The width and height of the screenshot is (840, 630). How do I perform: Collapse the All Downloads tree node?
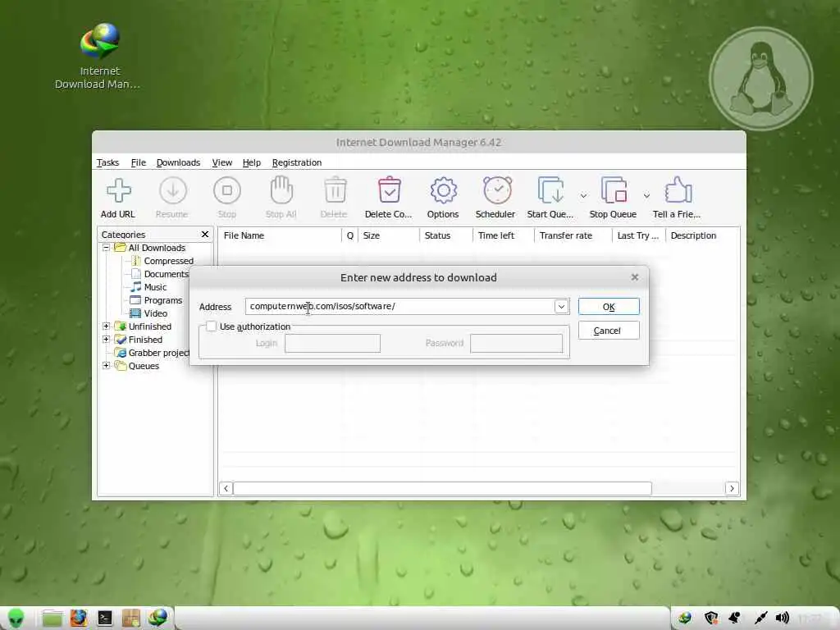(x=106, y=248)
